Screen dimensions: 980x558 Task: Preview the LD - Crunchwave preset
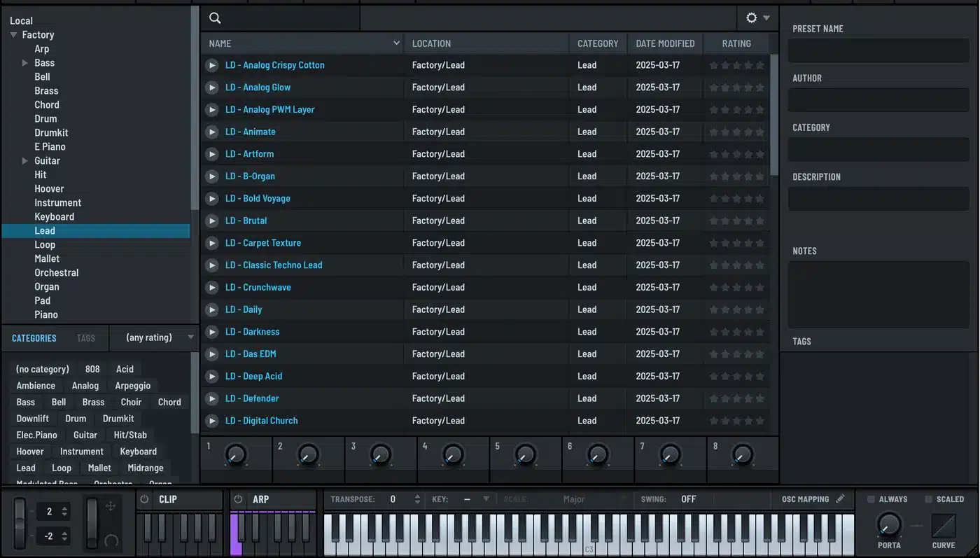[x=211, y=287]
